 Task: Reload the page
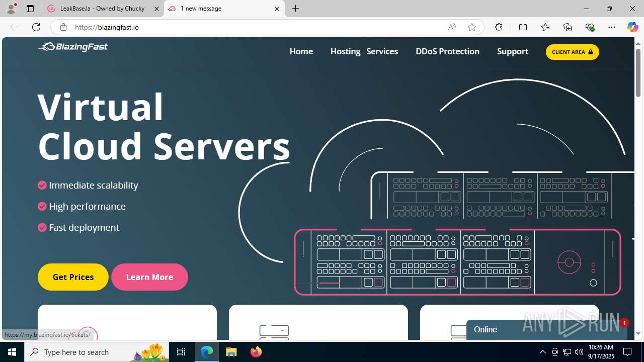[36, 27]
